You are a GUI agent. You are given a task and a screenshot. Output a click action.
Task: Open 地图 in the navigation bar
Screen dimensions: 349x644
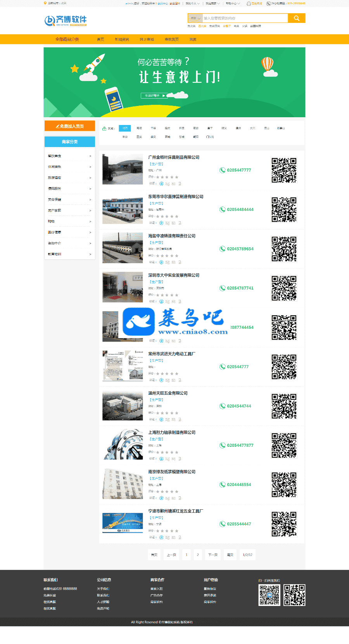tap(193, 39)
